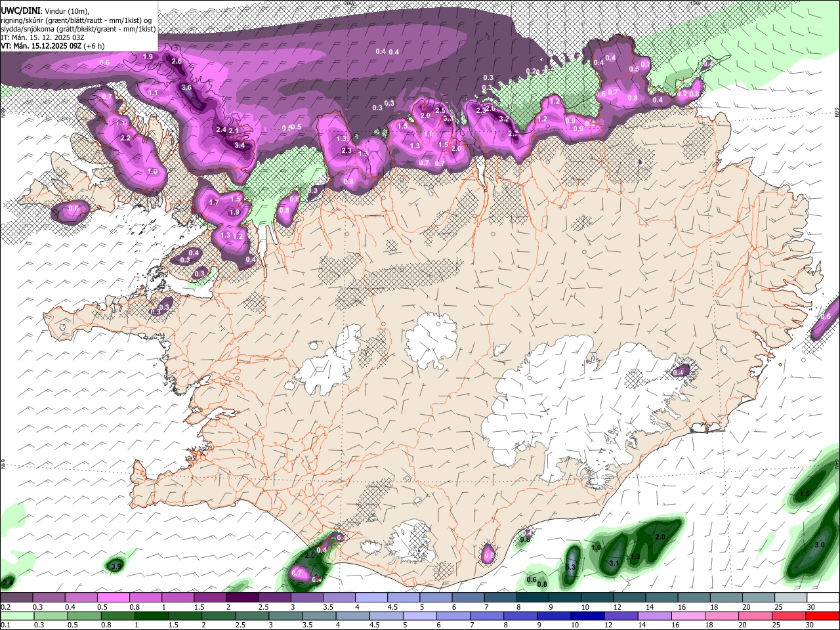Pick the dark teal 8 snow swatch

533,597
